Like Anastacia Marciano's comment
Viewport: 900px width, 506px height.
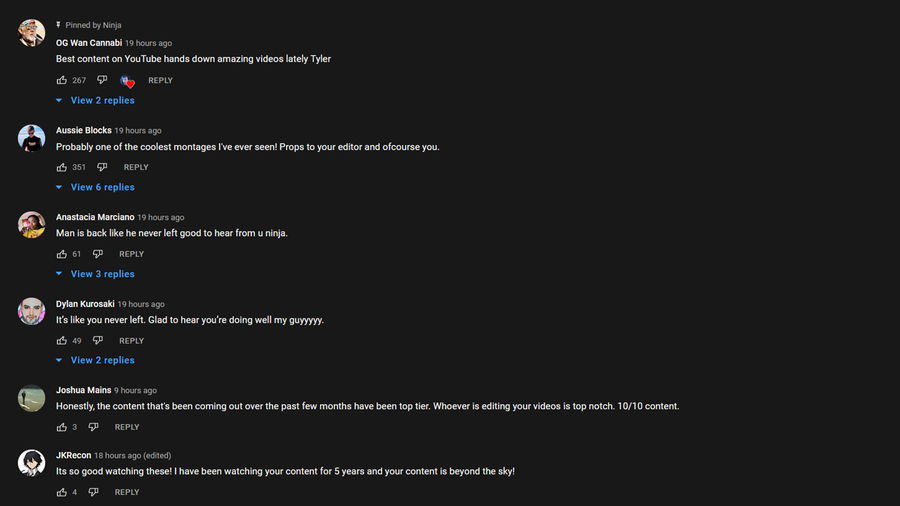tap(62, 254)
